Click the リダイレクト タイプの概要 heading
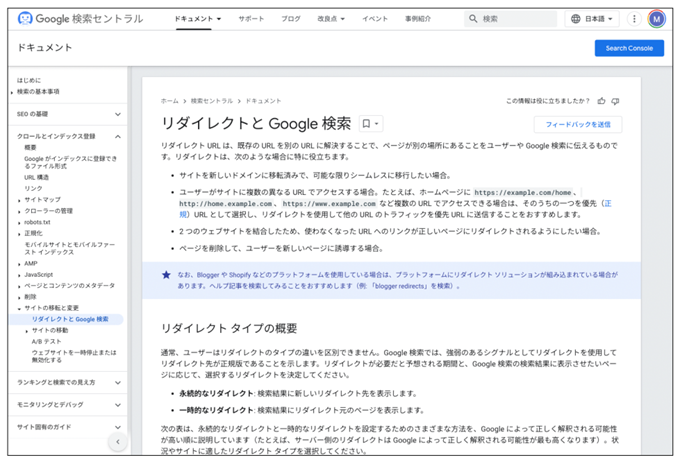Image resolution: width=680 pixels, height=462 pixels. (229, 328)
